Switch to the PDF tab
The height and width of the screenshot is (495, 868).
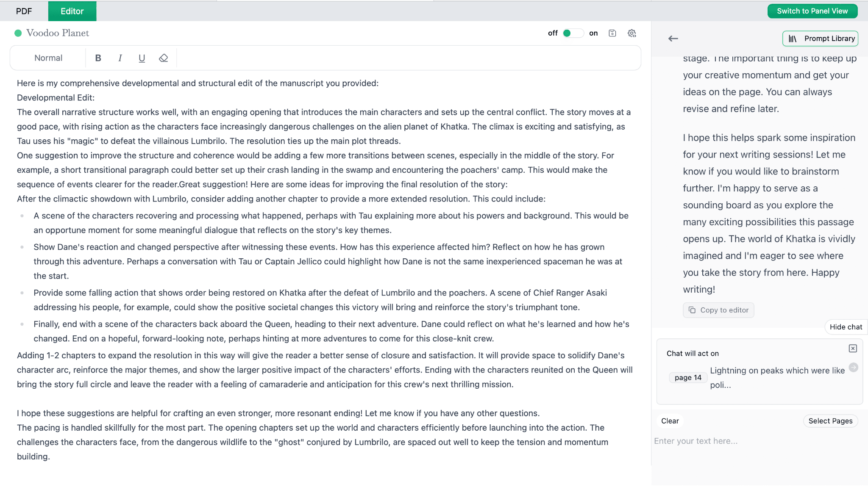tap(24, 11)
